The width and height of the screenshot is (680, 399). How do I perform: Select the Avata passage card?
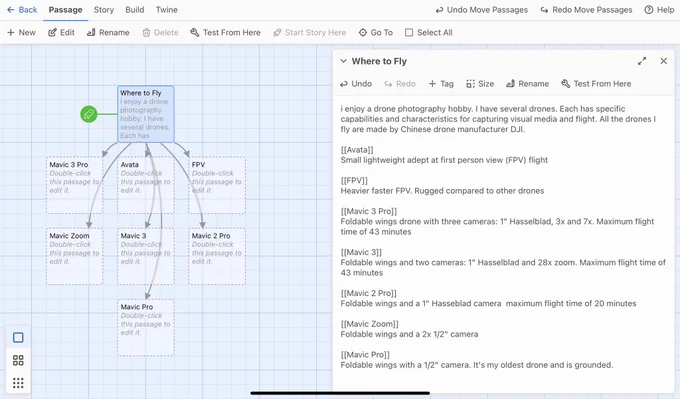146,185
